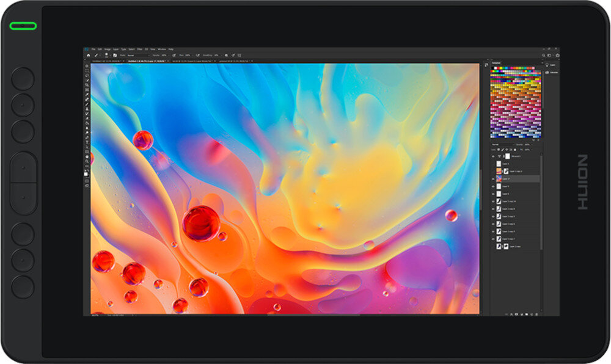The height and width of the screenshot is (364, 611).
Task: Open the brush preset picker in options bar
Action: (108, 55)
